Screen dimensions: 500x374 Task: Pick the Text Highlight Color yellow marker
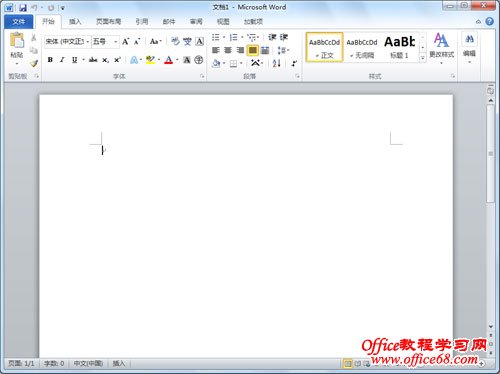pos(150,60)
